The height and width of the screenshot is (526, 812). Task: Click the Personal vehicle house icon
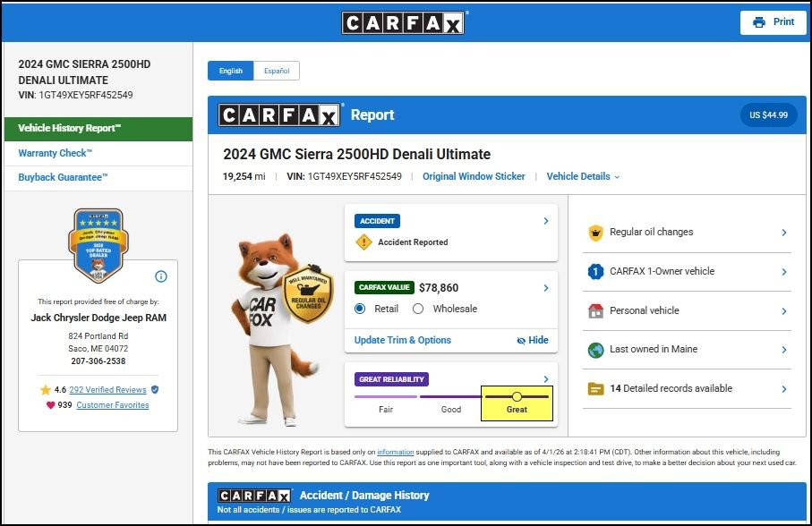click(x=595, y=311)
